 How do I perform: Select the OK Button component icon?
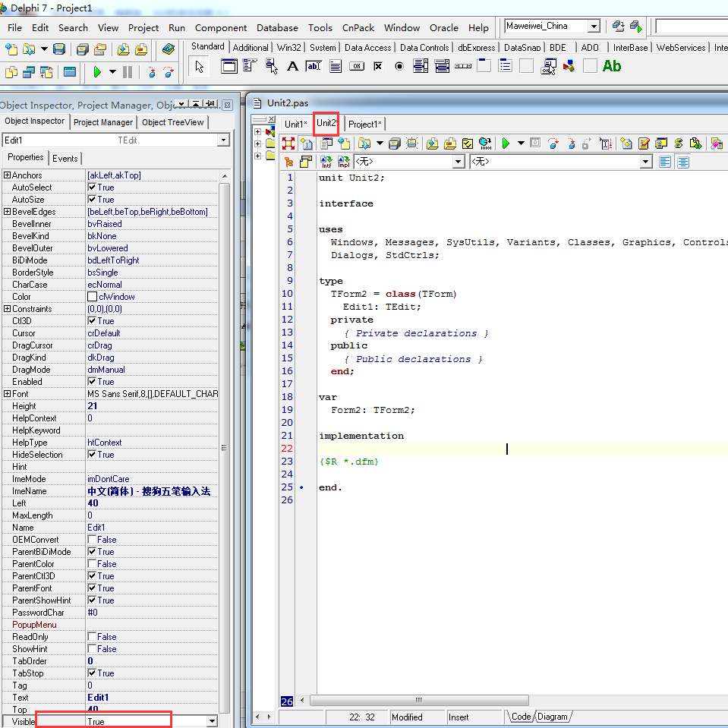click(x=357, y=66)
